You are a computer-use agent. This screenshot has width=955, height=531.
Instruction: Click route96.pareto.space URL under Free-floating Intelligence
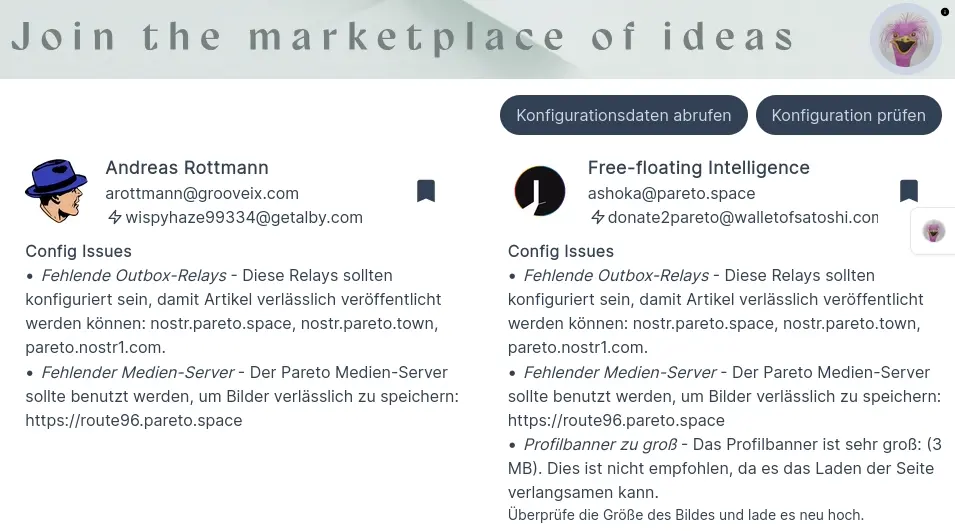tap(616, 420)
